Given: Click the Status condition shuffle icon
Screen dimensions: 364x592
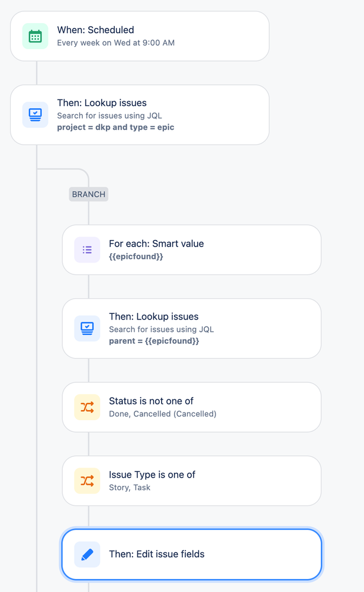Looking at the screenshot, I should [x=87, y=407].
